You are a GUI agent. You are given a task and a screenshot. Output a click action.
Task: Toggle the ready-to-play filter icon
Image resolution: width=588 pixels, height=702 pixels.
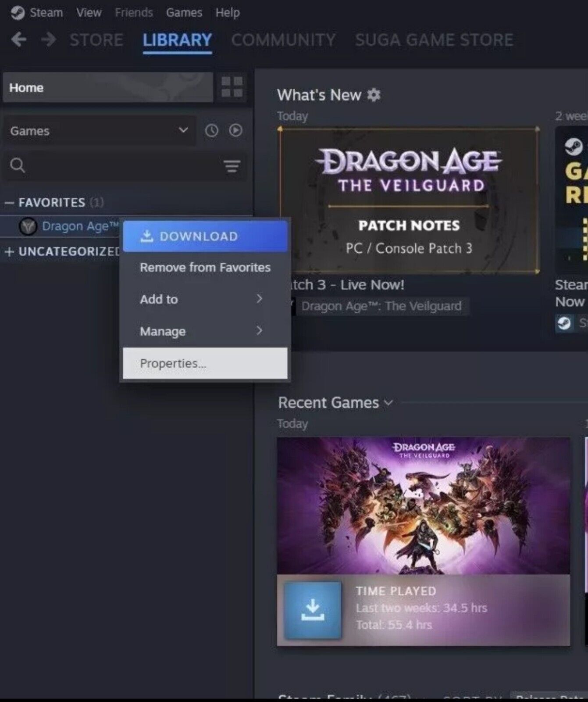pyautogui.click(x=235, y=130)
